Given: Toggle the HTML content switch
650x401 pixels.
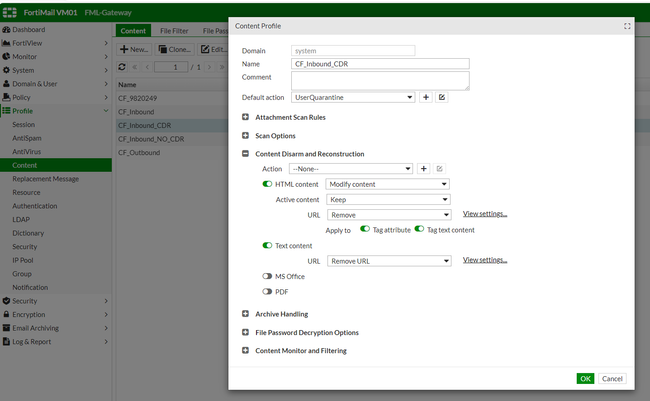Looking at the screenshot, I should pyautogui.click(x=267, y=184).
